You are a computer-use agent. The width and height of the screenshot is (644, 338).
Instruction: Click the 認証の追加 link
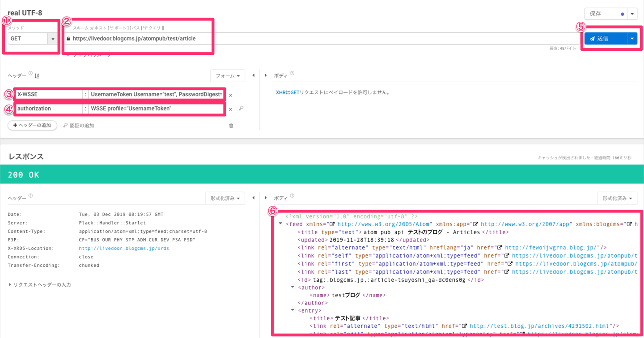pos(79,126)
